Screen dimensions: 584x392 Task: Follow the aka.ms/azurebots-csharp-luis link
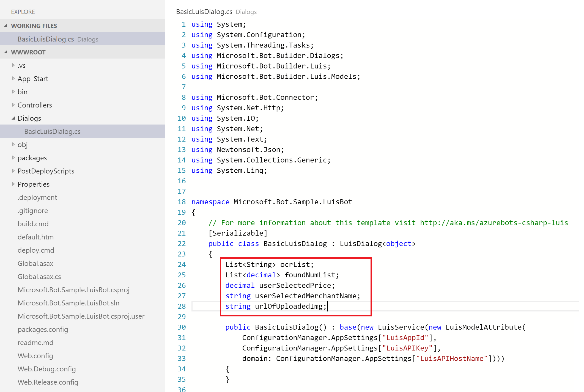tap(494, 223)
